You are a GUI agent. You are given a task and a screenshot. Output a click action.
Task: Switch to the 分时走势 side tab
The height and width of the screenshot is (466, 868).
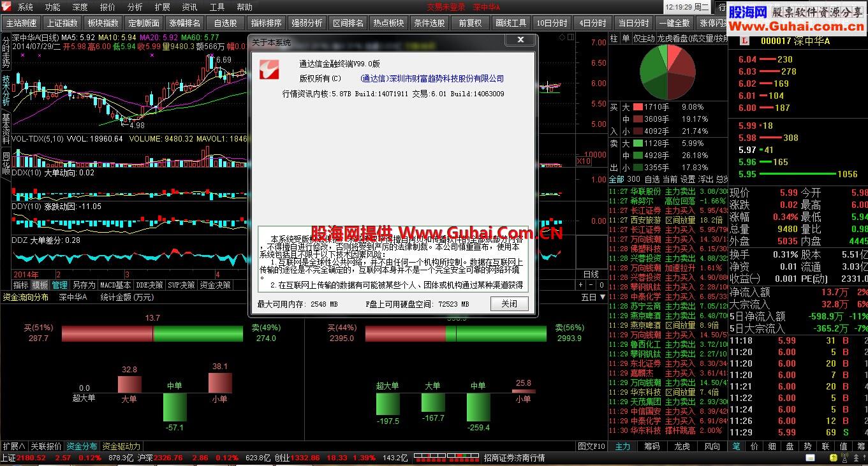pyautogui.click(x=6, y=53)
